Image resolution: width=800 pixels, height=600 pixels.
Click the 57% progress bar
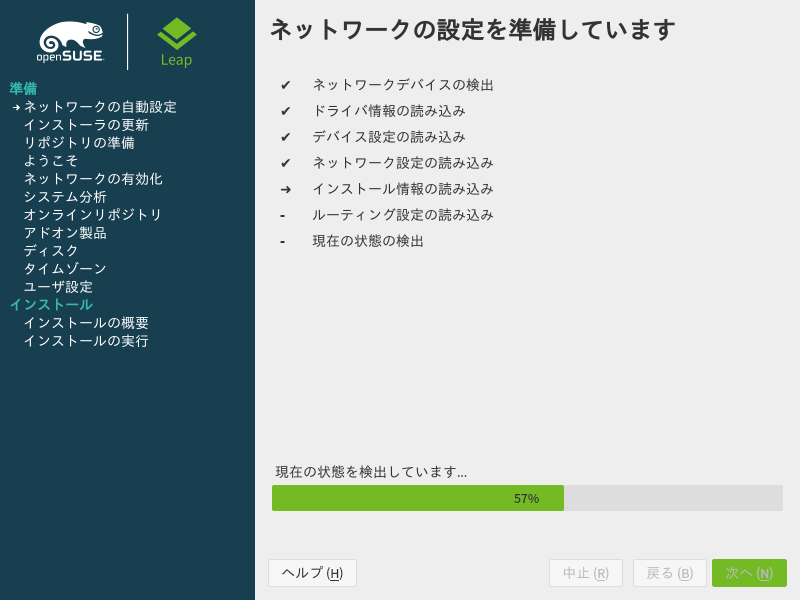point(527,498)
